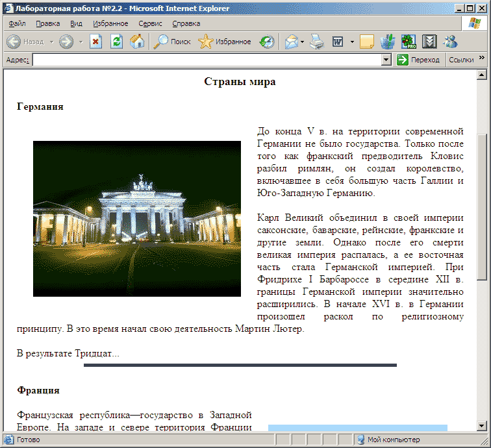Click the blue recycle bin icon
491x448 pixels.
[388, 42]
